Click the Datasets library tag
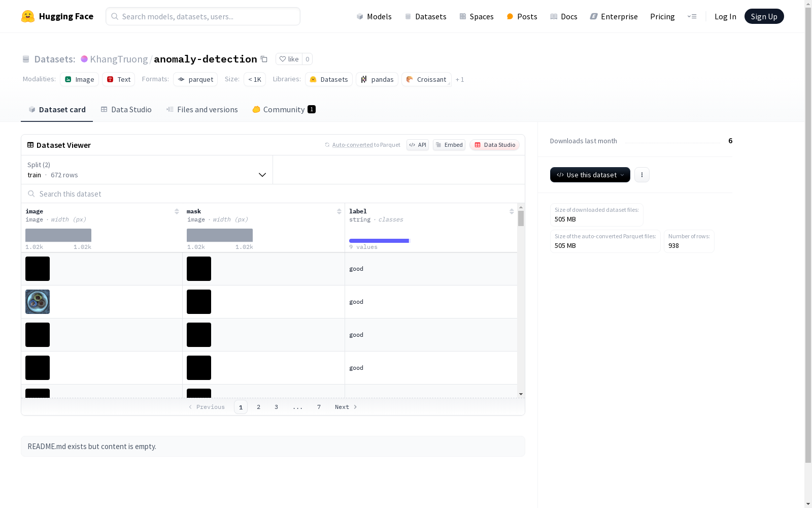 [x=329, y=79]
